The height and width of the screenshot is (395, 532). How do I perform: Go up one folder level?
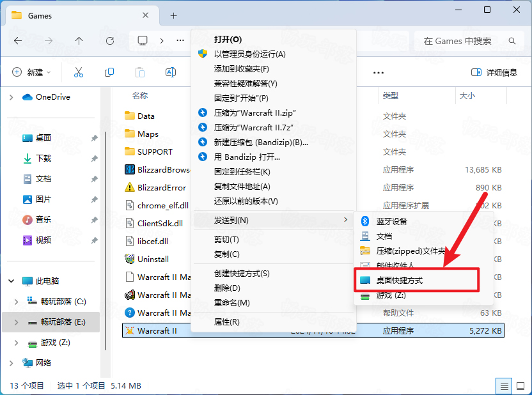coord(79,41)
